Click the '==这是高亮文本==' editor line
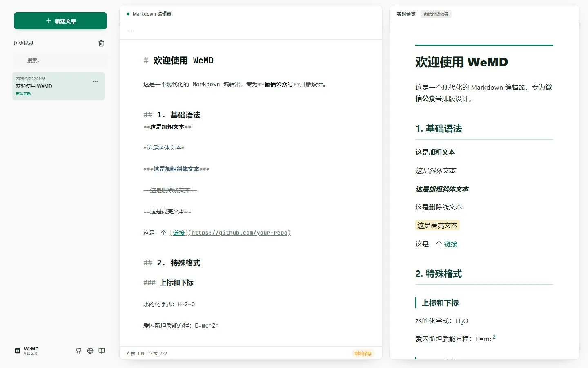The image size is (588, 368). 167,212
